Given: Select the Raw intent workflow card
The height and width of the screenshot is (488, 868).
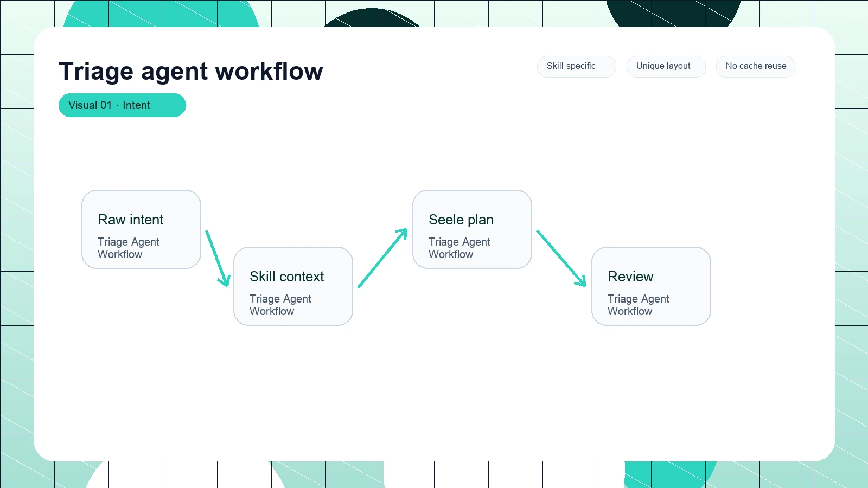Looking at the screenshot, I should pyautogui.click(x=141, y=229).
